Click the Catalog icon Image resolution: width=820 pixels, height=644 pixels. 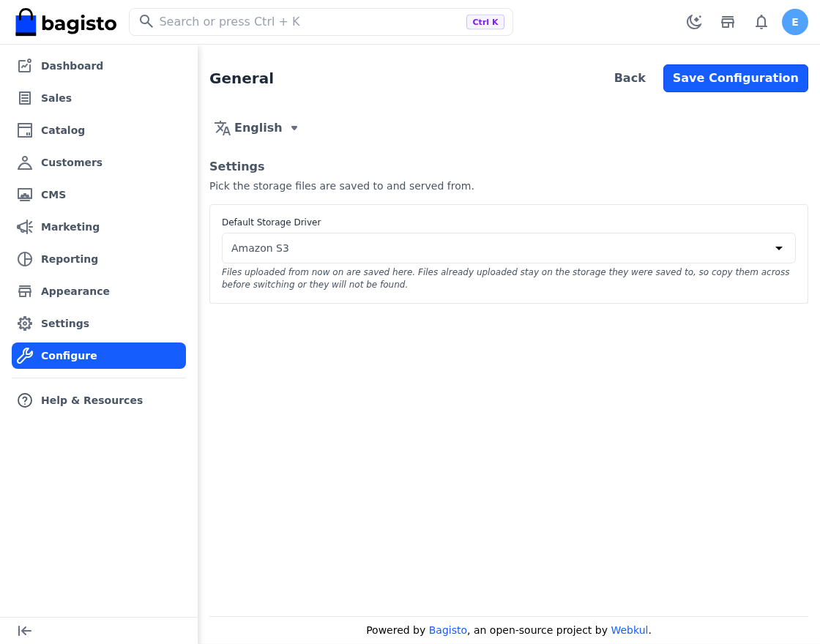tap(25, 130)
